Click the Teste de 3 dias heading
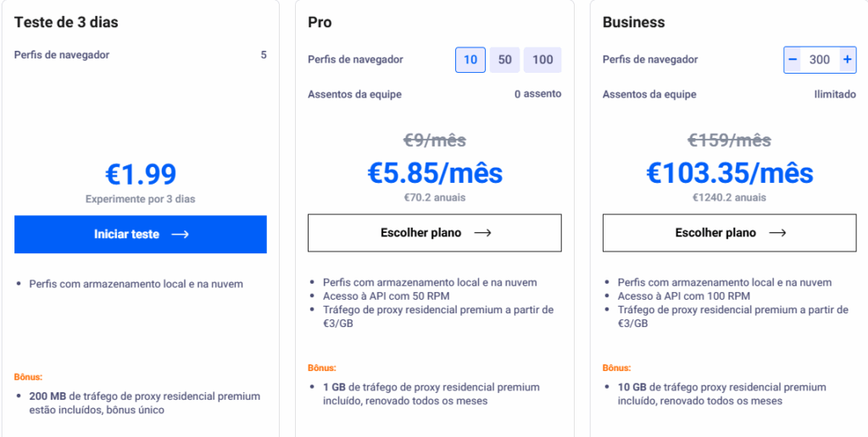868x437 pixels. point(66,22)
